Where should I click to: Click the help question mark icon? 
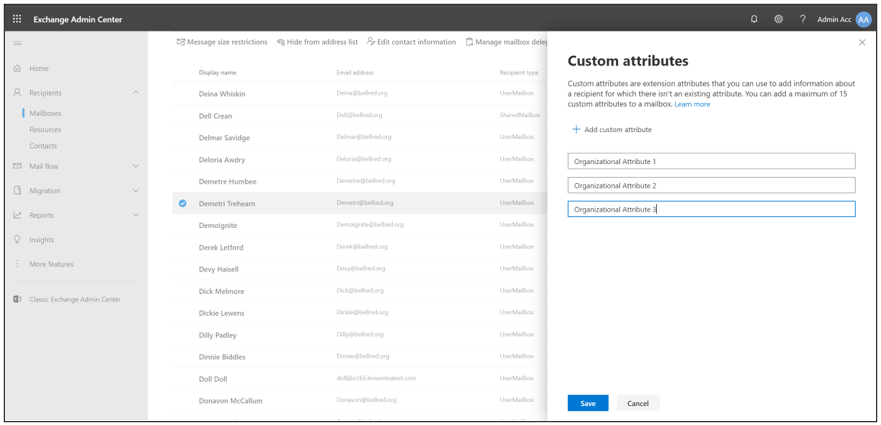pyautogui.click(x=802, y=19)
